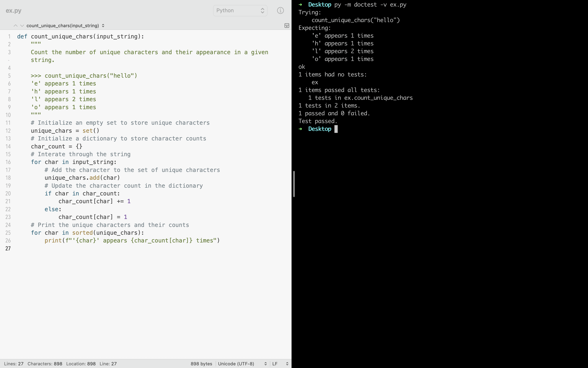Click the 'else:' code line
The image size is (588, 368).
[x=53, y=209]
